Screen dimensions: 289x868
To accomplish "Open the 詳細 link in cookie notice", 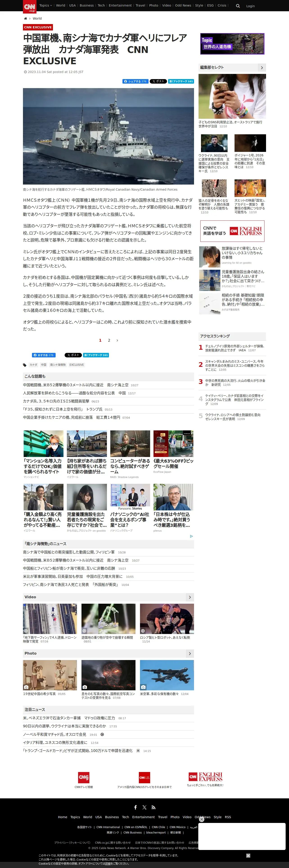I will coord(108,864).
